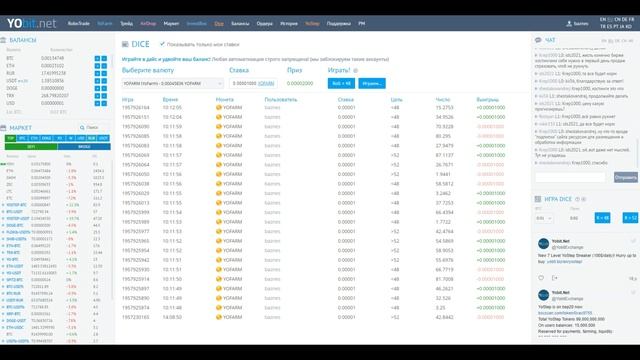640x360 pixels.
Task: Click the Yobit.Net avatar on first tweet
Action: (543, 244)
